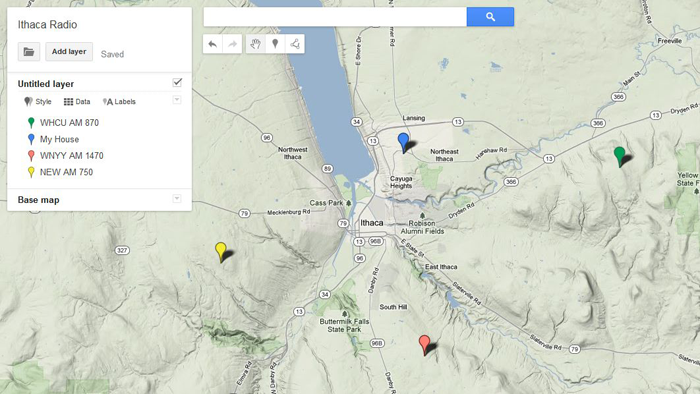700x394 pixels.
Task: Click the Add layer button
Action: [x=69, y=52]
